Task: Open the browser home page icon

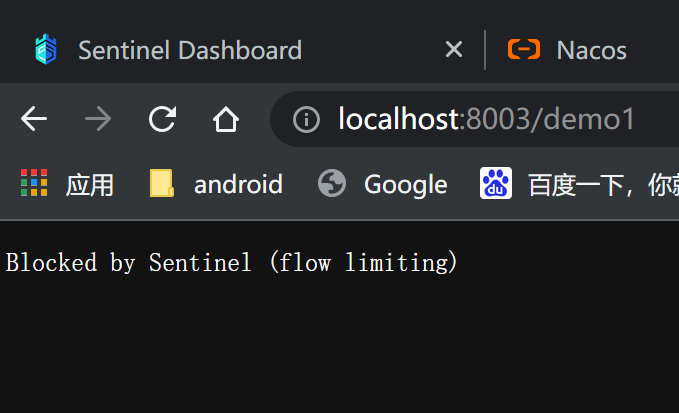Action: (x=226, y=119)
